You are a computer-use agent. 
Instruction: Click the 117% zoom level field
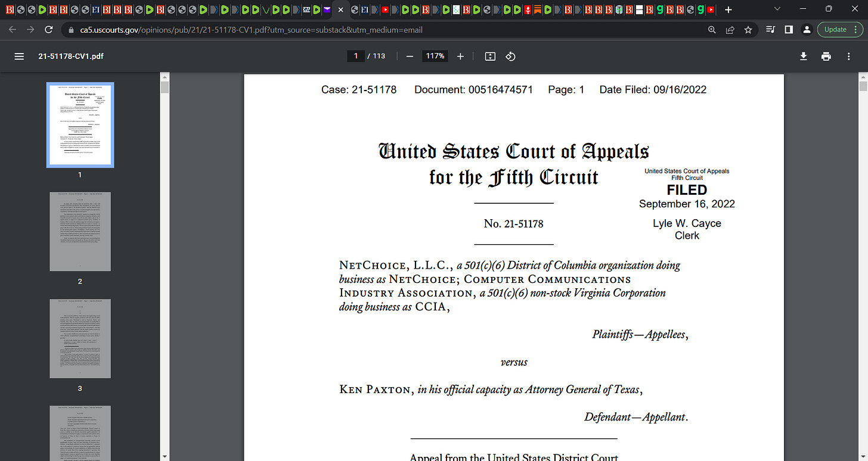435,56
